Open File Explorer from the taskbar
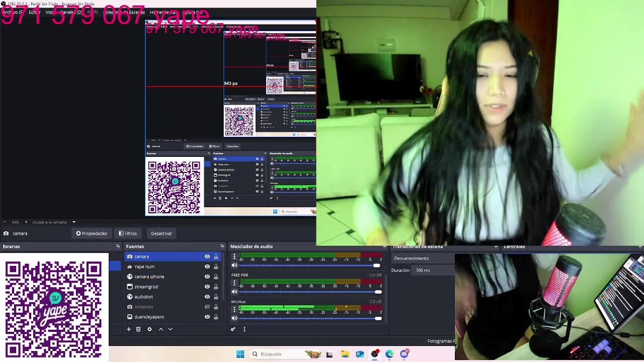Viewport: 644px width, 362px height. click(345, 354)
